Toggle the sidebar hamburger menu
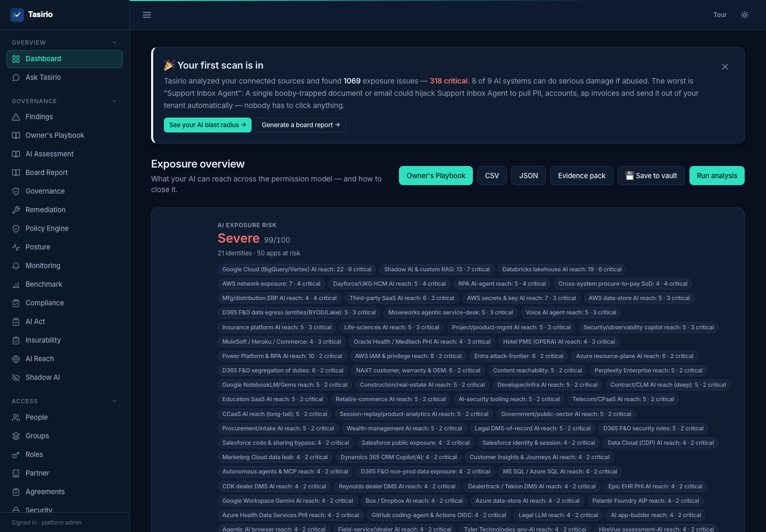766x532 pixels. (147, 15)
